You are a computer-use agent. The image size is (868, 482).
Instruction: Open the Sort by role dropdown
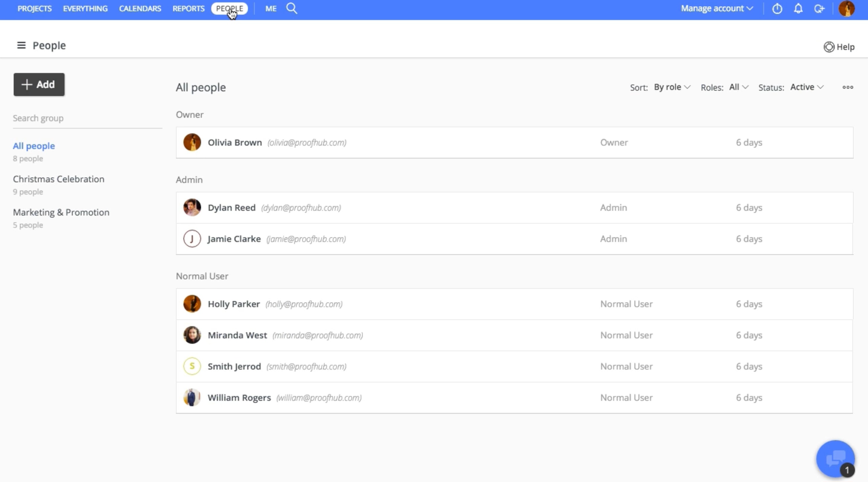672,87
